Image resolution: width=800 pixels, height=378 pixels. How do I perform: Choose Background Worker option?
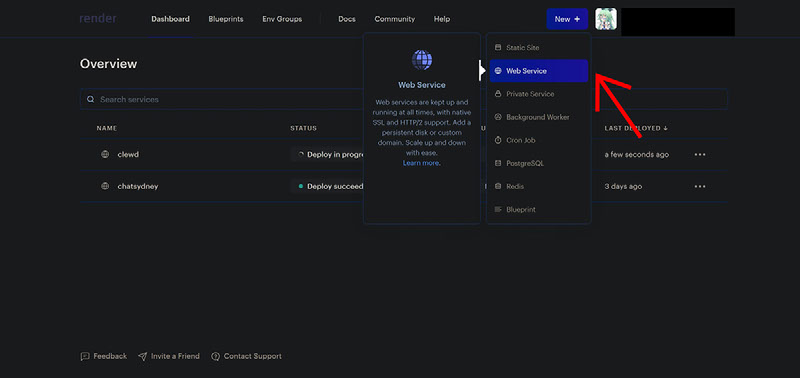[x=539, y=117]
